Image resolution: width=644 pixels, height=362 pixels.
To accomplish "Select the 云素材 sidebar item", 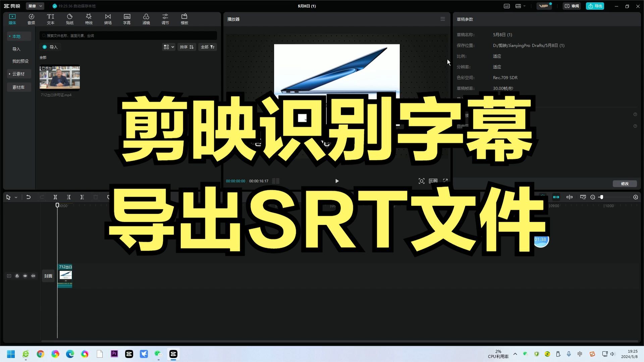I will coord(18,74).
